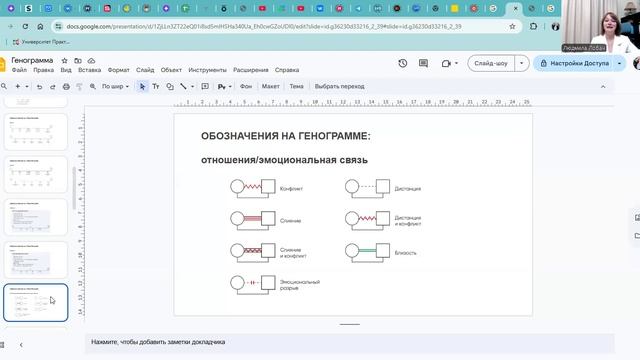Viewport: 640px width, 360px height.
Task: Expand the Рч tool dropdown arrow
Action: point(230,87)
